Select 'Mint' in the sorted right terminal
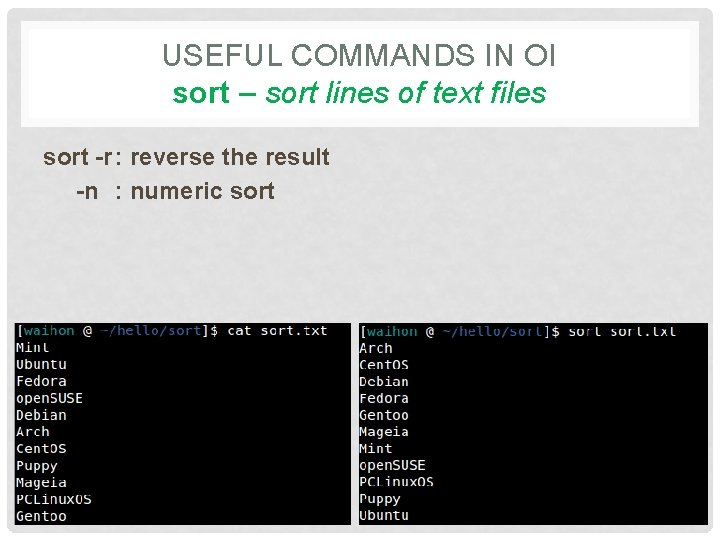Viewport: 720px width, 540px height. coord(376,449)
